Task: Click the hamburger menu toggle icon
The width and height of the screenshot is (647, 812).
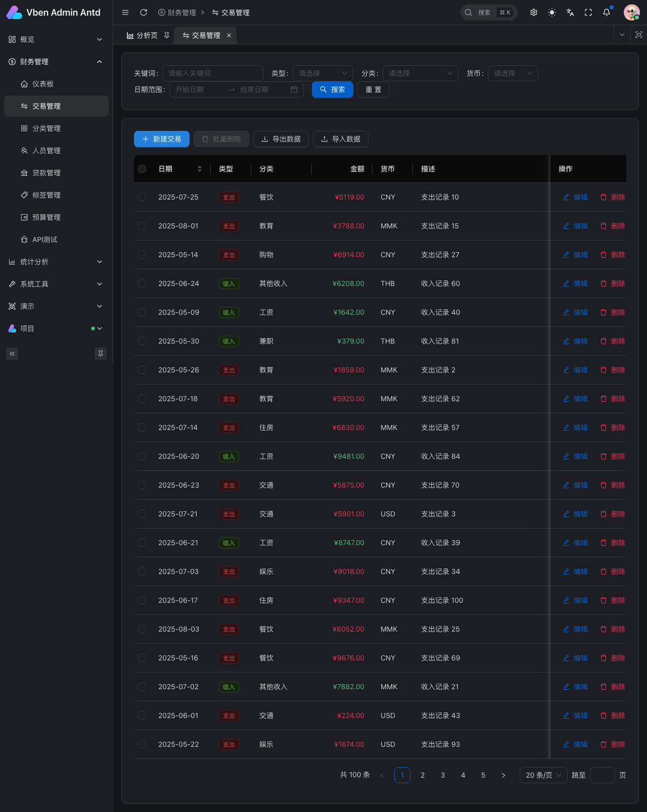Action: pos(125,13)
